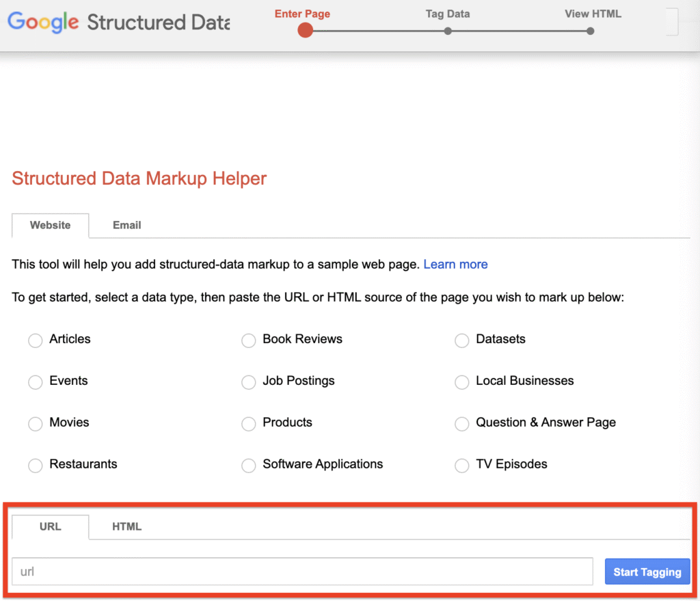Select the Restaurants radio button
This screenshot has width=700, height=601.
pos(36,465)
